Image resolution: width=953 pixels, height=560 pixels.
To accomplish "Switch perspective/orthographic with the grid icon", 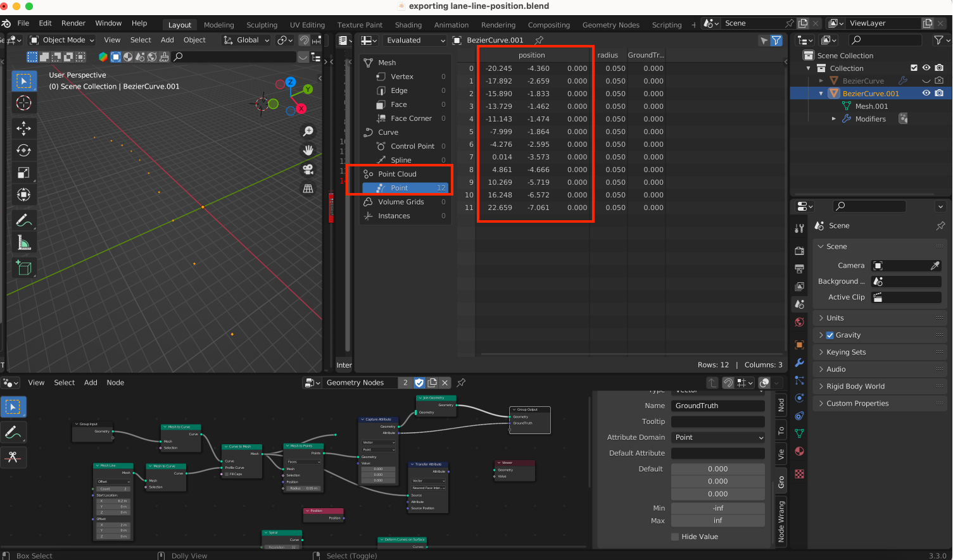I will (x=308, y=189).
